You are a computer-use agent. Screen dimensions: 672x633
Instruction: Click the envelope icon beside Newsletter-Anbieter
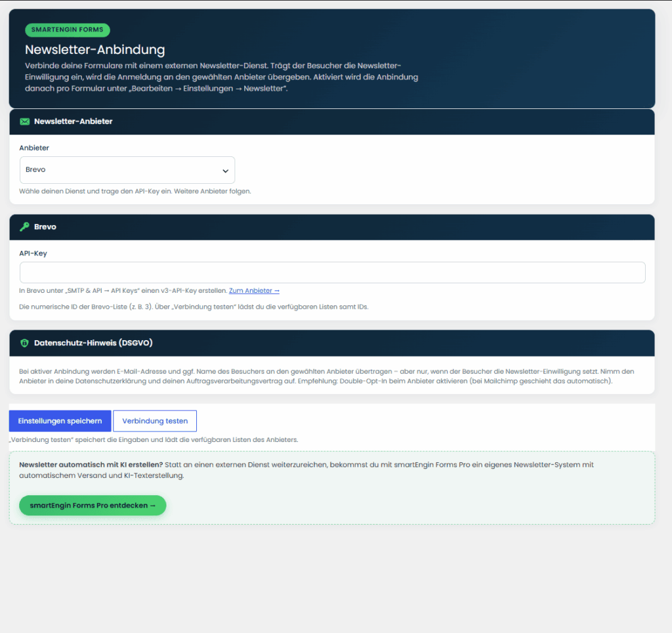(24, 121)
